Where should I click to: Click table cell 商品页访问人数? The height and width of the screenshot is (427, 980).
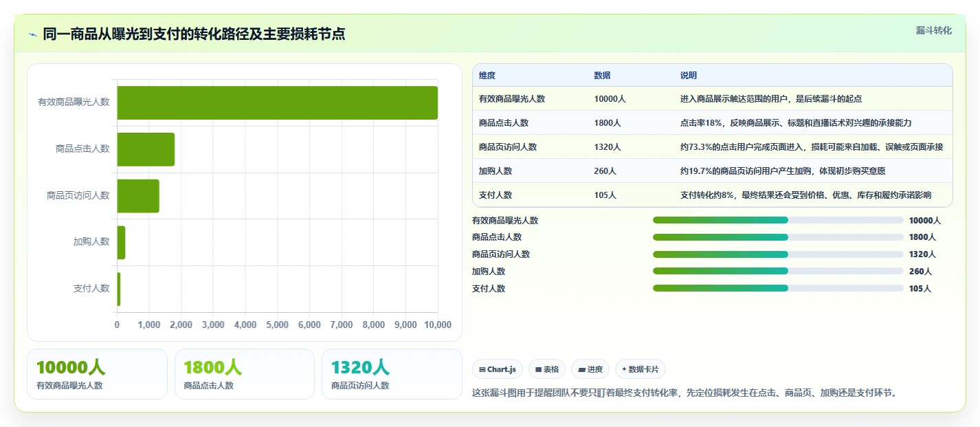[x=508, y=147]
